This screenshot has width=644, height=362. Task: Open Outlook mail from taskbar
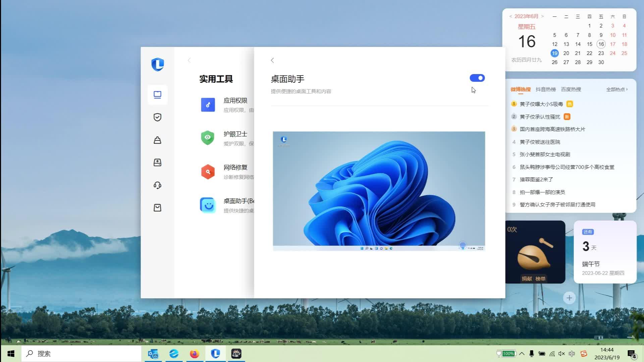[153, 354]
